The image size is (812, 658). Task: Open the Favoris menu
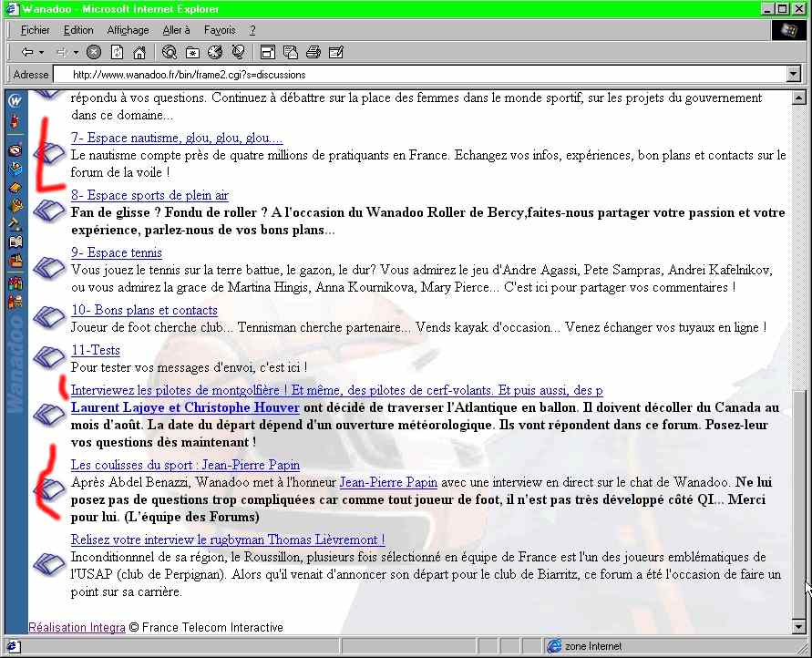tap(220, 31)
